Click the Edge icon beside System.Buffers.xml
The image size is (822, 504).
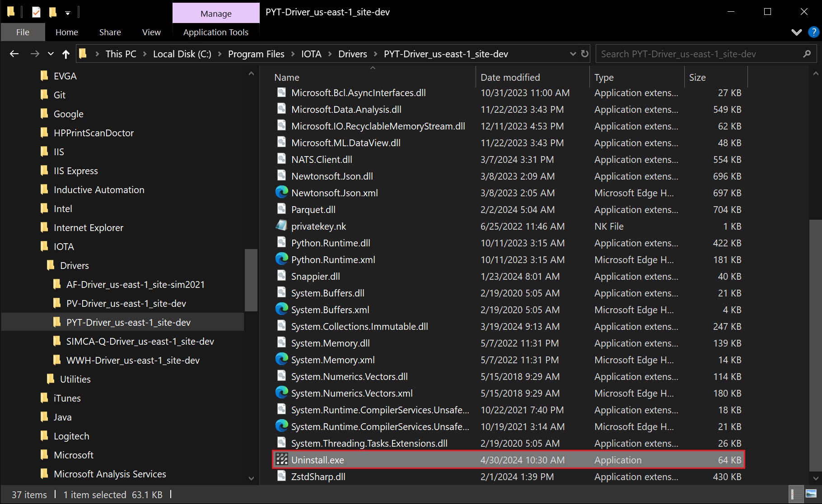click(x=282, y=309)
